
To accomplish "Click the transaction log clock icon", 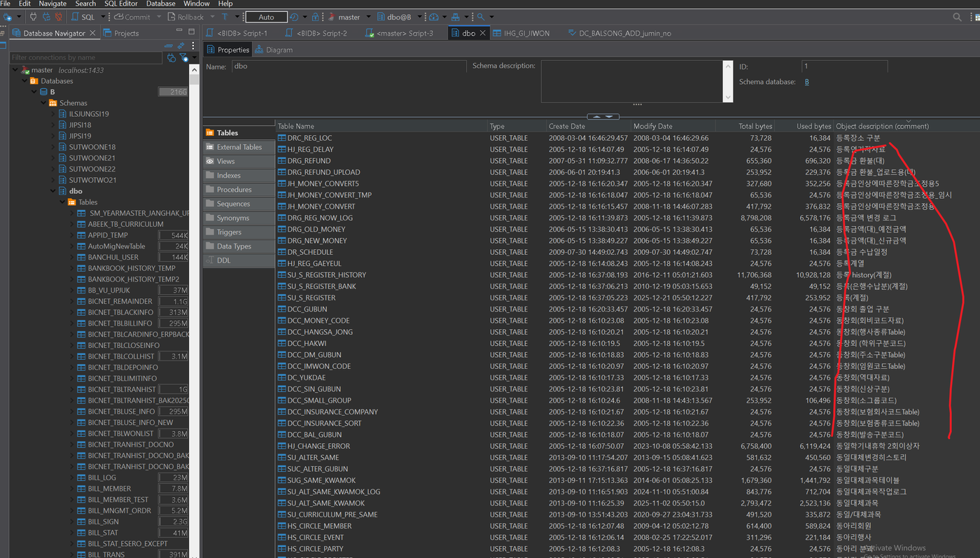I will point(294,17).
